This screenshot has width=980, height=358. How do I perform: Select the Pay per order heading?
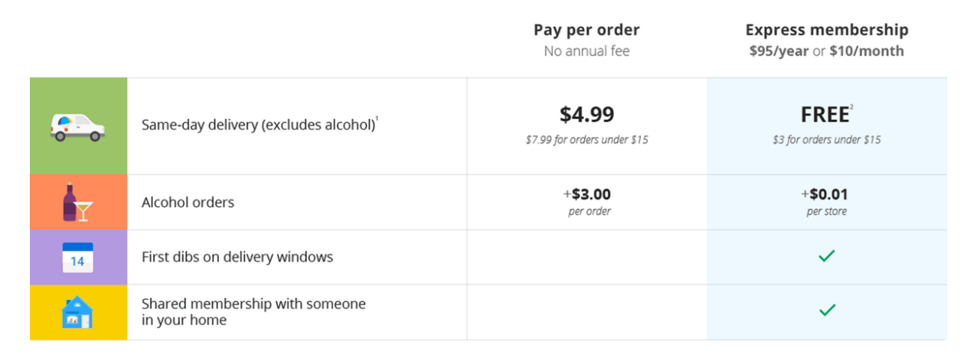[586, 30]
